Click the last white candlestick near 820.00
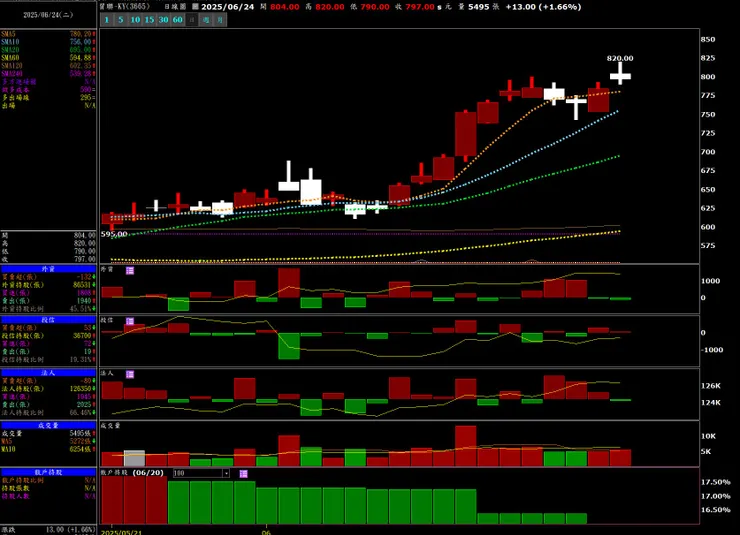The width and height of the screenshot is (740, 535). (x=620, y=75)
